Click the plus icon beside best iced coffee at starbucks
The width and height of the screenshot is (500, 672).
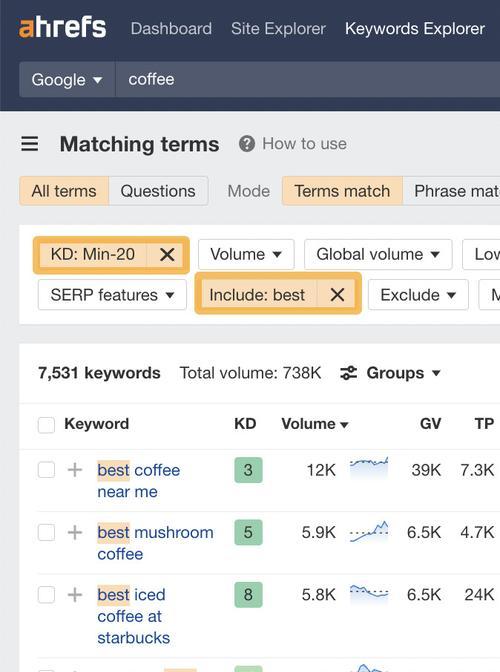tap(75, 594)
